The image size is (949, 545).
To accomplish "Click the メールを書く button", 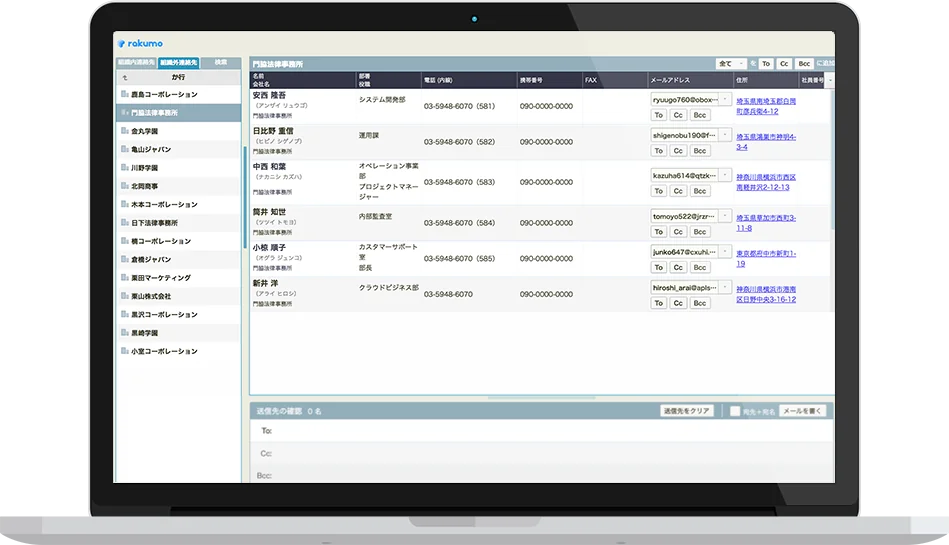I will point(803,411).
